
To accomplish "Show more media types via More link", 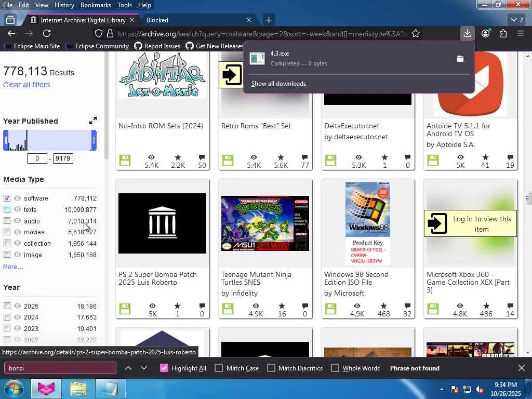I will click(x=13, y=267).
